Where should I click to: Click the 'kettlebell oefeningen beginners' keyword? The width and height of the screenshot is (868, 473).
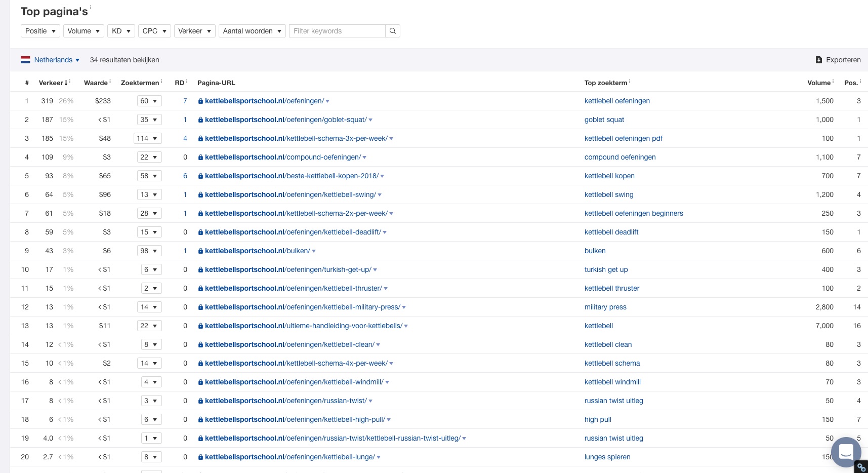pos(634,213)
